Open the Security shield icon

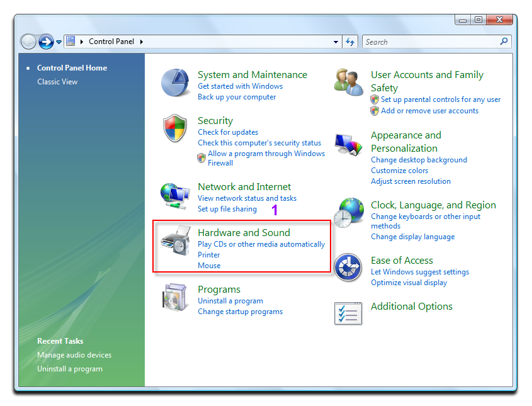175,130
